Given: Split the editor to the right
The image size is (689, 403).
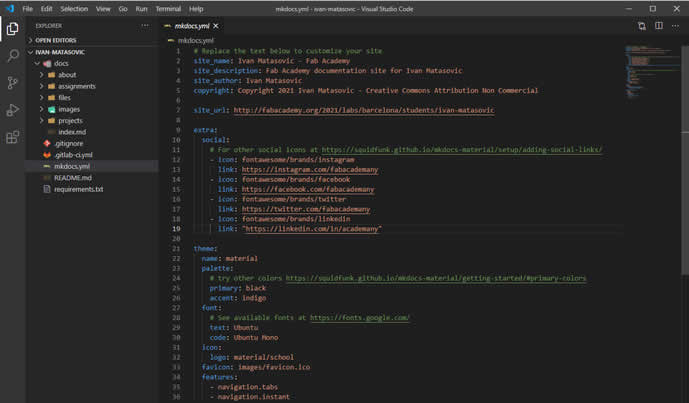Looking at the screenshot, I should [x=659, y=26].
